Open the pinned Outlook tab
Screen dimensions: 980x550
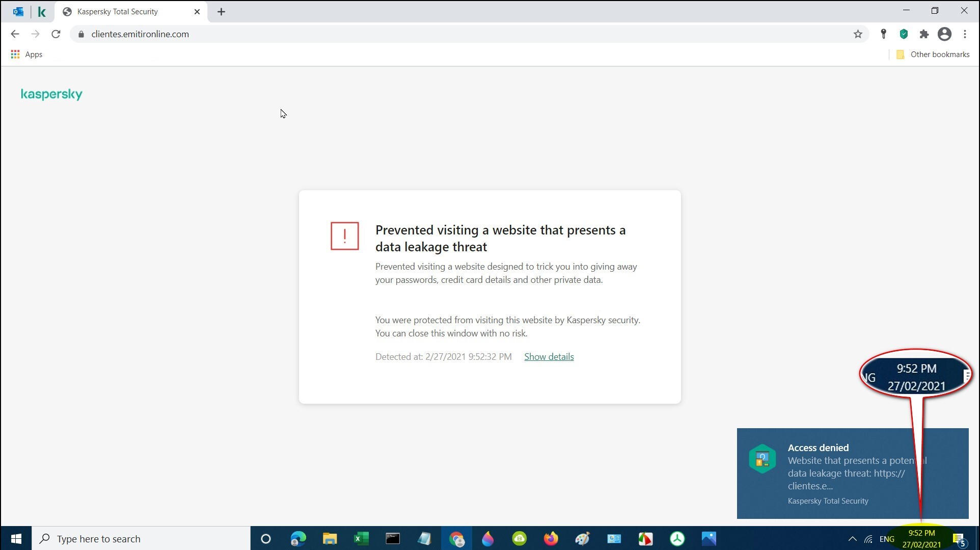(18, 12)
